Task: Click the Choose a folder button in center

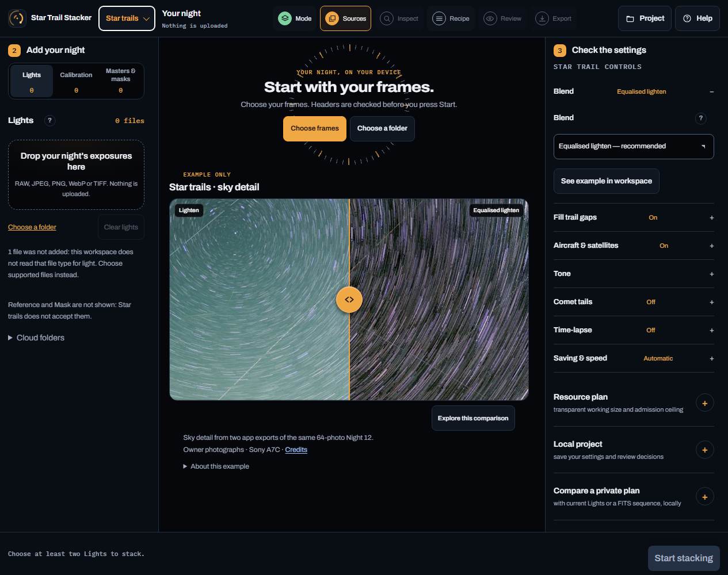Action: point(382,129)
